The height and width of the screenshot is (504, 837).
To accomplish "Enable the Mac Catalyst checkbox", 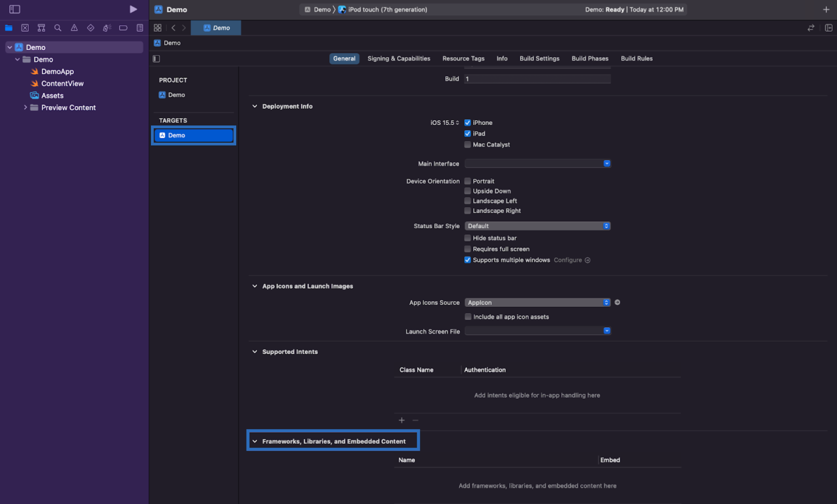I will pos(467,145).
